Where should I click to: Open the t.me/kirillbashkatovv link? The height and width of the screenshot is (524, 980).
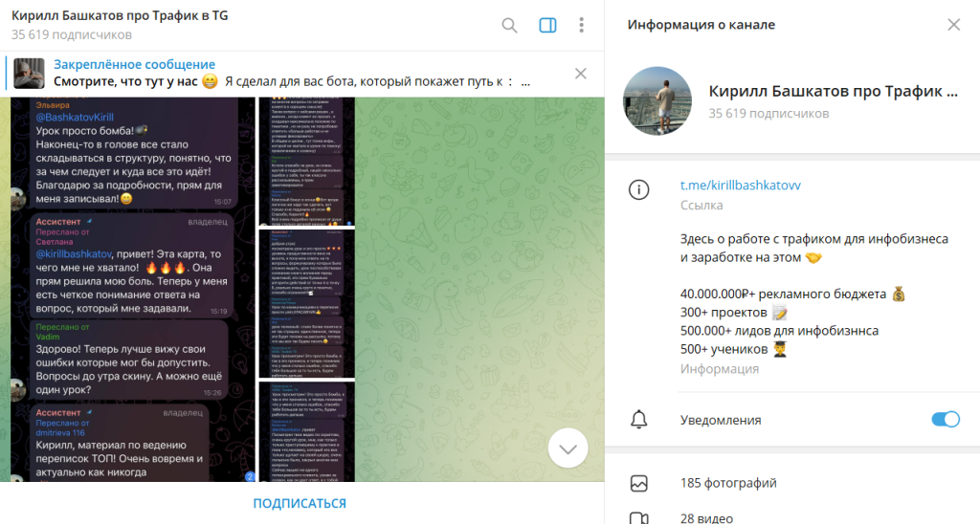tap(740, 185)
